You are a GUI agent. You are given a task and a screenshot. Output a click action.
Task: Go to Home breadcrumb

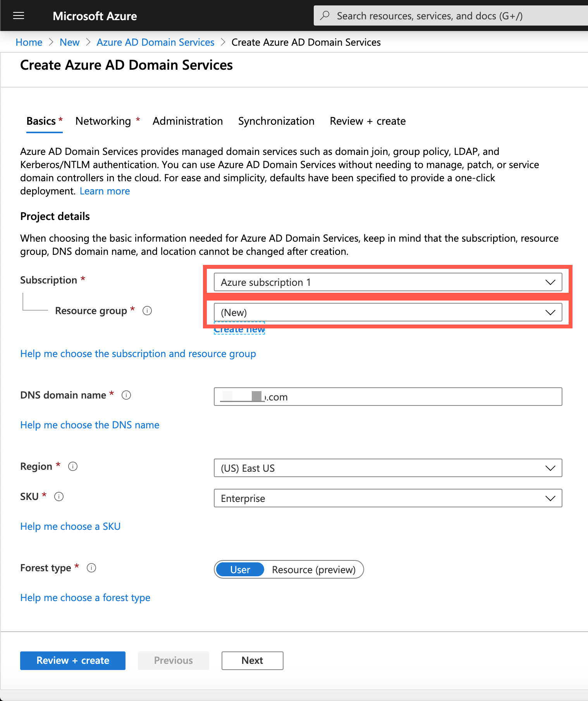29,42
